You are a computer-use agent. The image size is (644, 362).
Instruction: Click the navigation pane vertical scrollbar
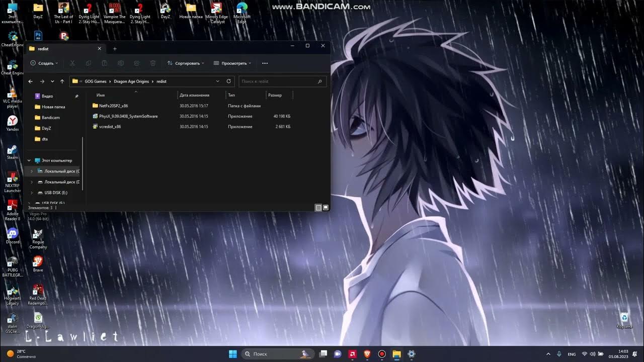[82, 163]
